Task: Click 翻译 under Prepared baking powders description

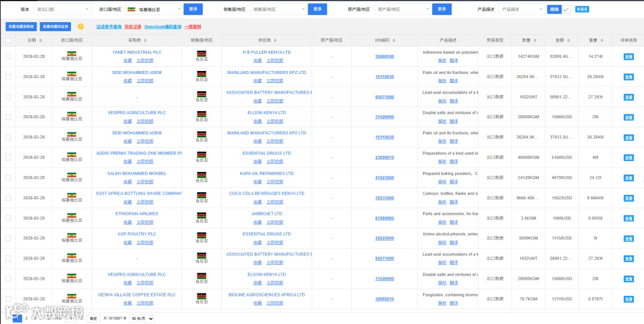Action: pyautogui.click(x=454, y=182)
